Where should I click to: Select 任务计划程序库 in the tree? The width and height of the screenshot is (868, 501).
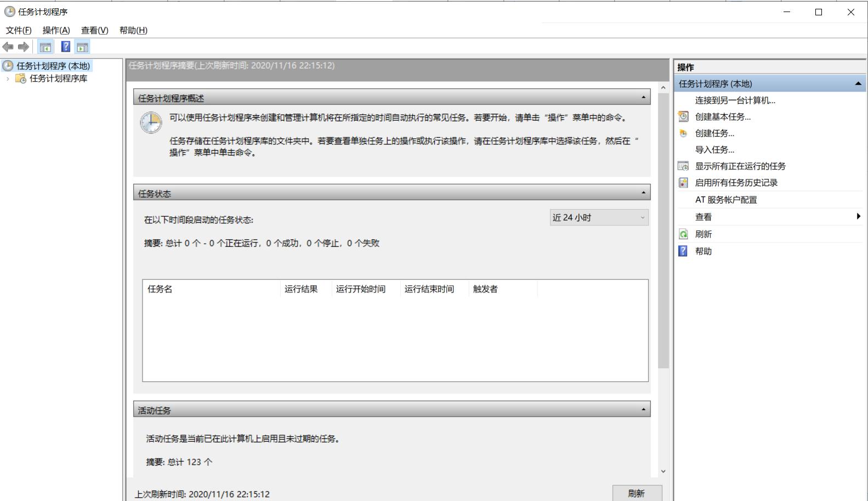click(58, 78)
